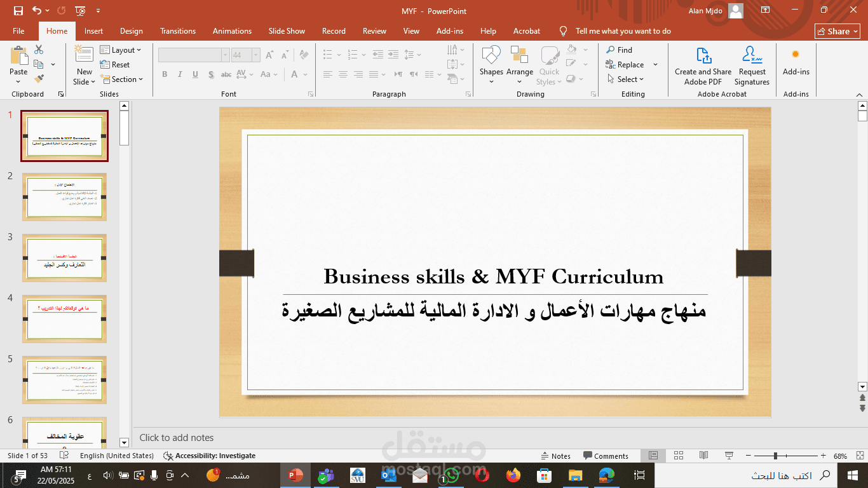Switch to Slide Sorter view icon

click(679, 456)
